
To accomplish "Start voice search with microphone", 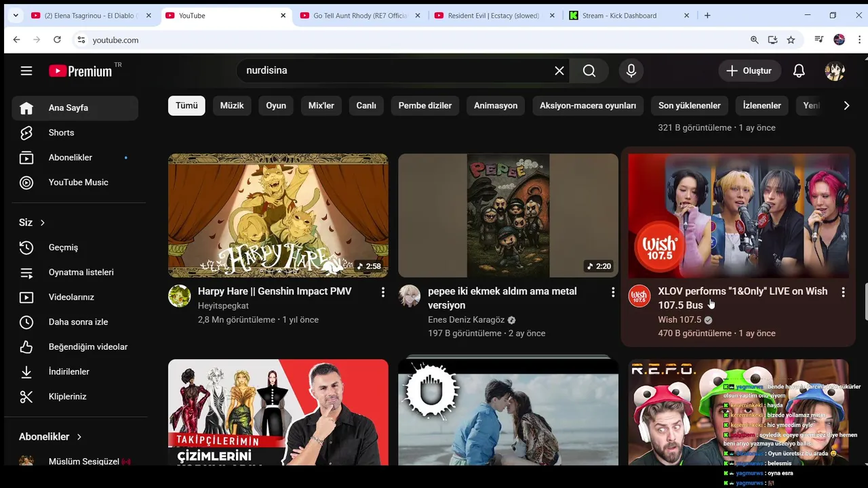I will pyautogui.click(x=631, y=70).
